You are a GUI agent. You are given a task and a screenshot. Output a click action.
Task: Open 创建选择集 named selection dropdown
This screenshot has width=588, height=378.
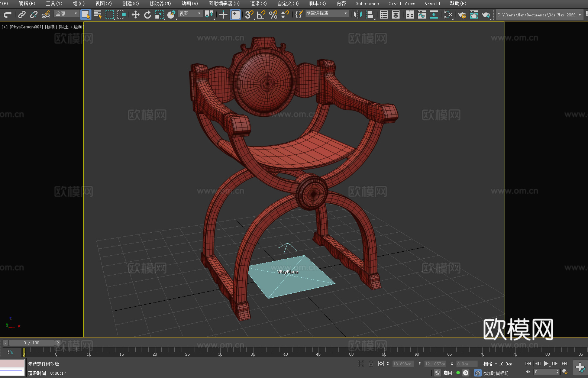click(327, 13)
